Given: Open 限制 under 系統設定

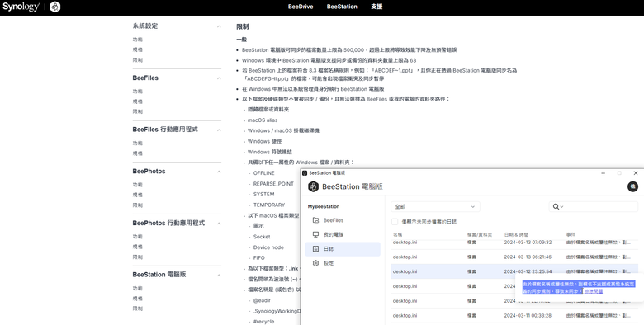Looking at the screenshot, I should [138, 60].
